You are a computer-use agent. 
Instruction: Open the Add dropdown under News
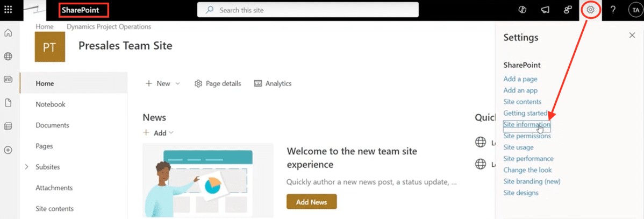click(x=158, y=133)
